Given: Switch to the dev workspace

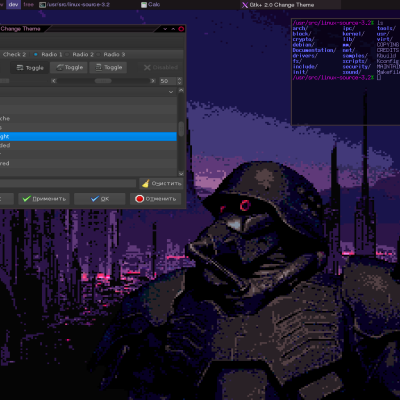Looking at the screenshot, I should coord(13,4).
